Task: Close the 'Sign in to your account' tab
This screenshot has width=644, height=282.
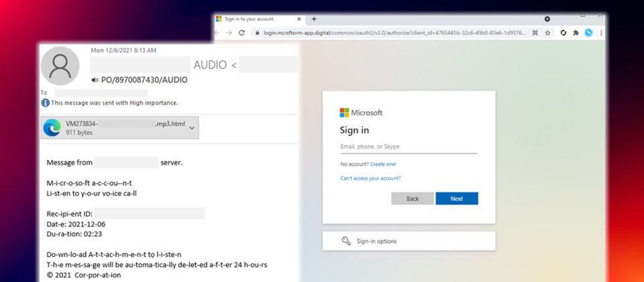Action: click(x=300, y=19)
